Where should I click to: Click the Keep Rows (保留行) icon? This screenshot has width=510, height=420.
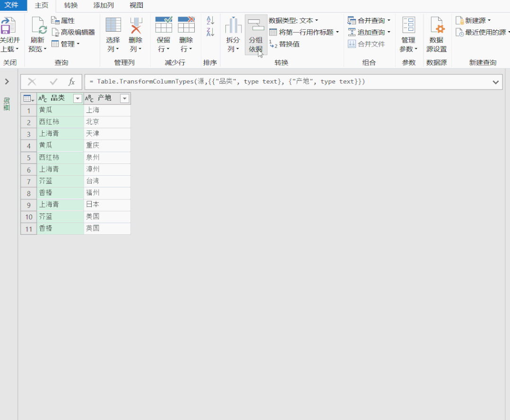(164, 25)
